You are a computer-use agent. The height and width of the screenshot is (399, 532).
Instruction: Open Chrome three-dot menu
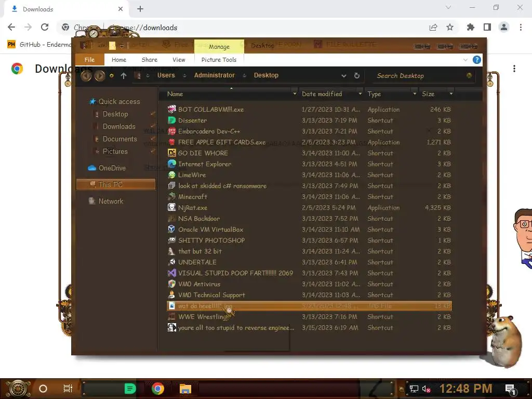(x=521, y=27)
